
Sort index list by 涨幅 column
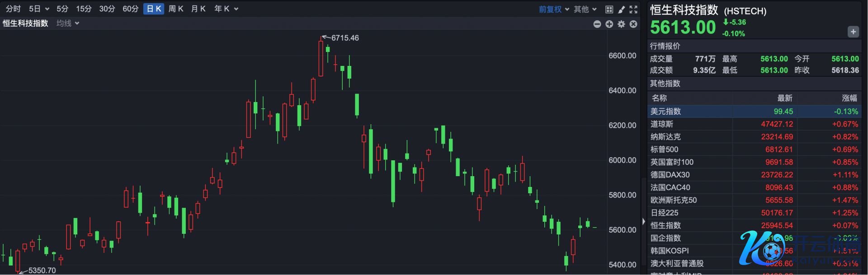pos(849,98)
